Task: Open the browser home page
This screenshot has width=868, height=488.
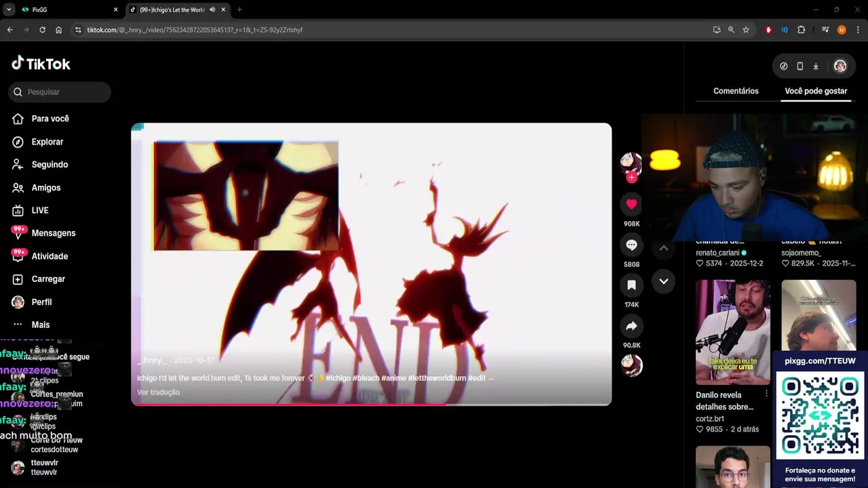Action: pos(59,30)
